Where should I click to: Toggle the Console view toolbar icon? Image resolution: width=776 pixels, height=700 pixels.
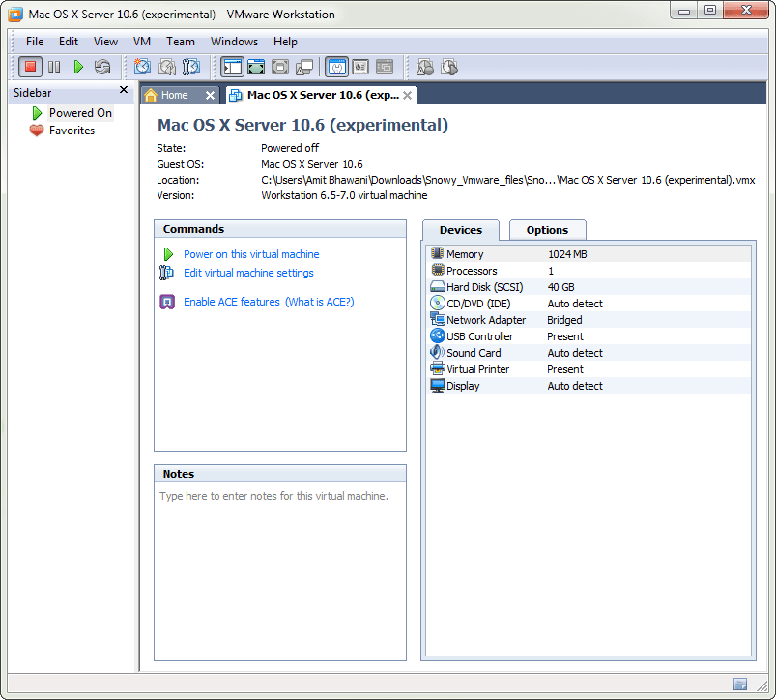[385, 67]
